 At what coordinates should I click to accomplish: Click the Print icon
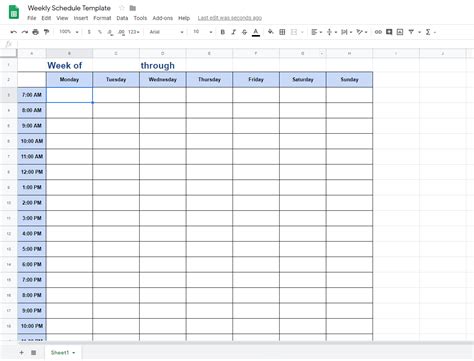pos(35,32)
